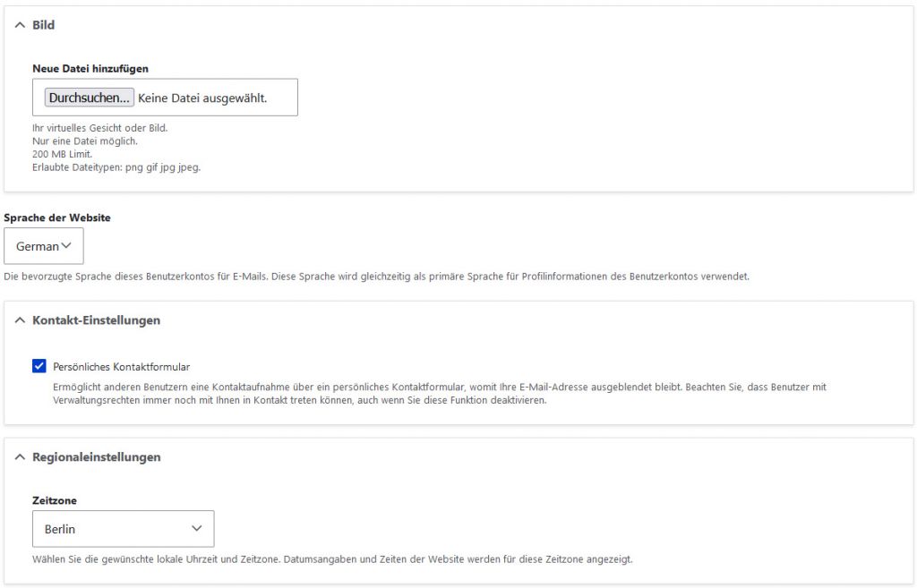Toggle the "Bild" section heading
This screenshot has width=917, height=588.
click(x=44, y=25)
